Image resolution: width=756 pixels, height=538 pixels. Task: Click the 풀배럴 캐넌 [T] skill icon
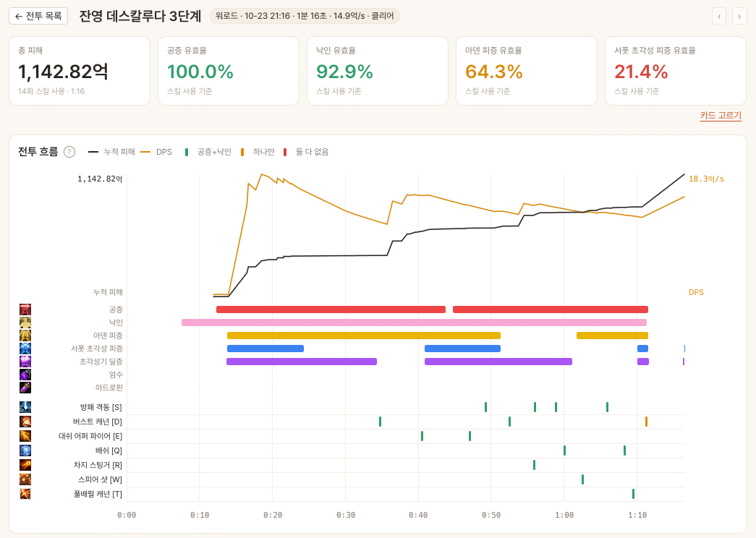(25, 494)
